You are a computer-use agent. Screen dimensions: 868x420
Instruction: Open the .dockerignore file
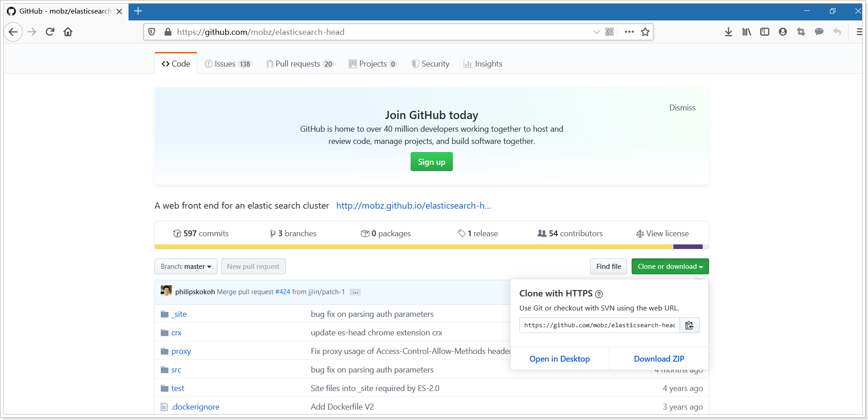tap(195, 407)
